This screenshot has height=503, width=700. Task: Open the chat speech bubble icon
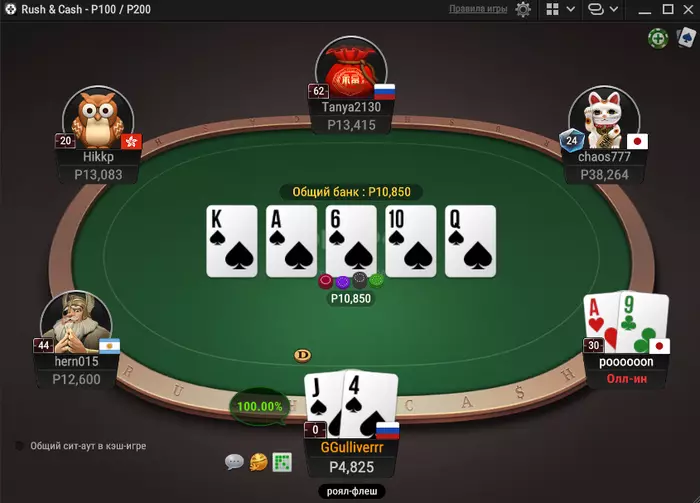tap(234, 462)
